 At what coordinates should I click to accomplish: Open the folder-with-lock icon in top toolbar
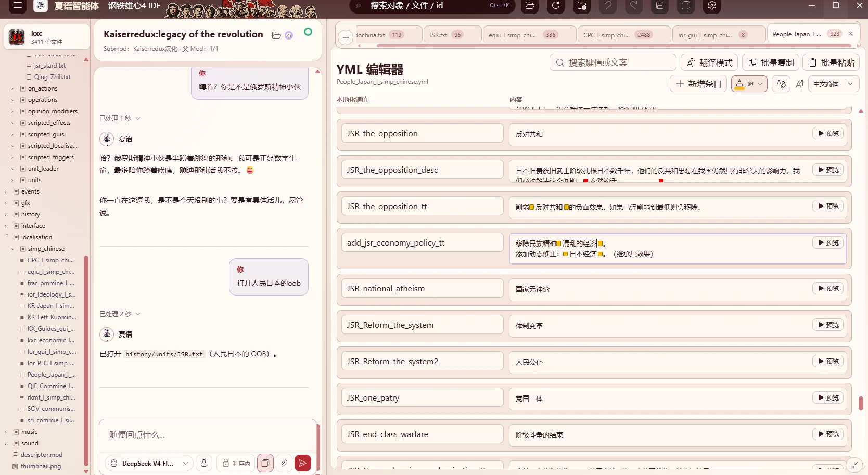(582, 6)
